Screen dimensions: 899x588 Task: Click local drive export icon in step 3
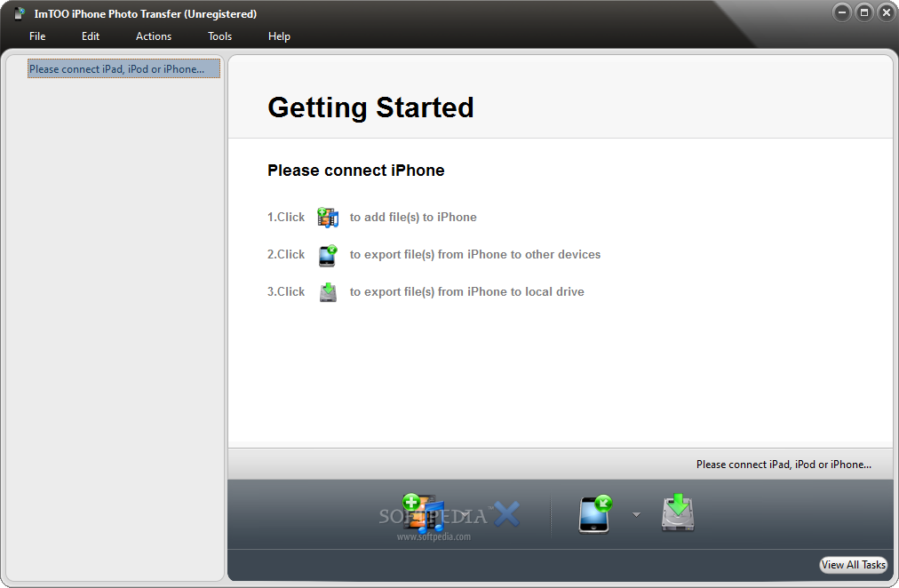[328, 292]
